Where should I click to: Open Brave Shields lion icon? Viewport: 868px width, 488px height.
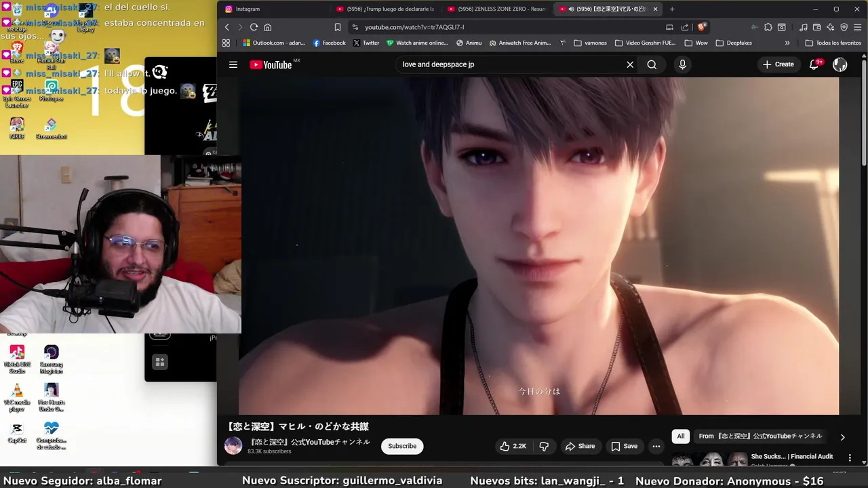pyautogui.click(x=702, y=27)
